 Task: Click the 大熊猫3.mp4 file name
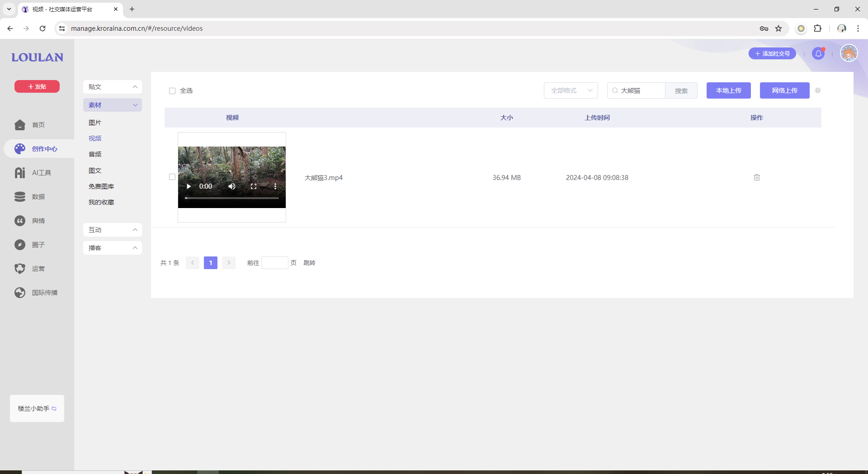click(323, 178)
